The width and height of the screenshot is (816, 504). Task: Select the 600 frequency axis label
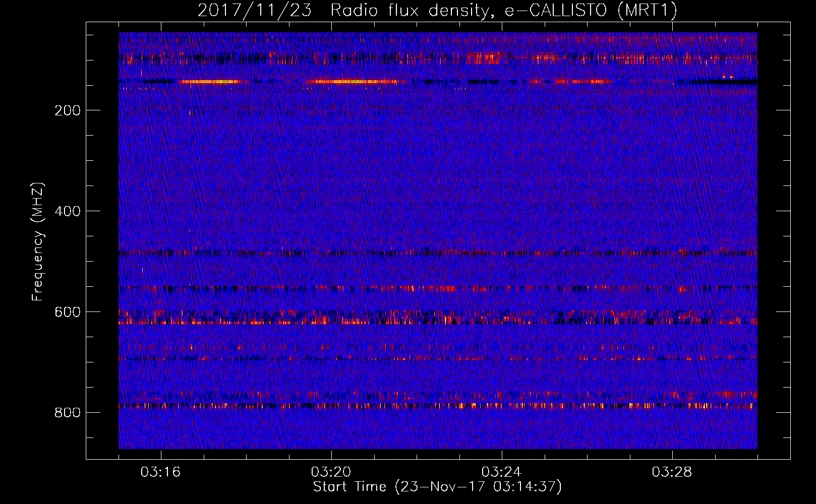coord(68,312)
